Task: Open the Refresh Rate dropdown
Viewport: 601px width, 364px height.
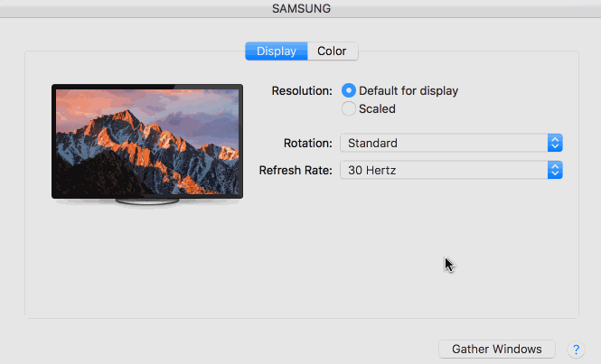Action: tap(451, 170)
